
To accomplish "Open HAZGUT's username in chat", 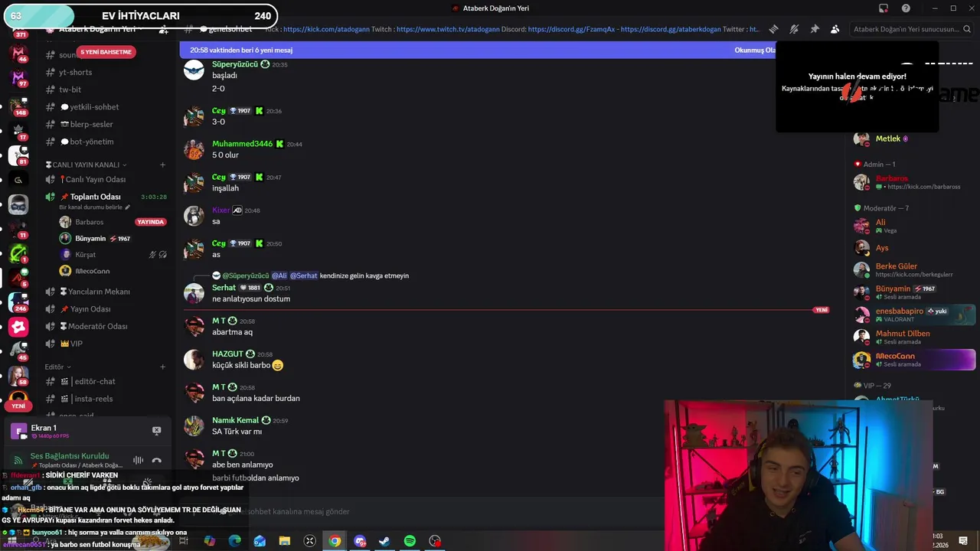I will pos(227,354).
